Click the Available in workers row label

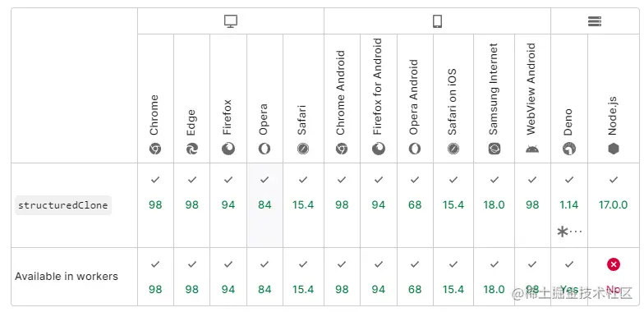(67, 276)
